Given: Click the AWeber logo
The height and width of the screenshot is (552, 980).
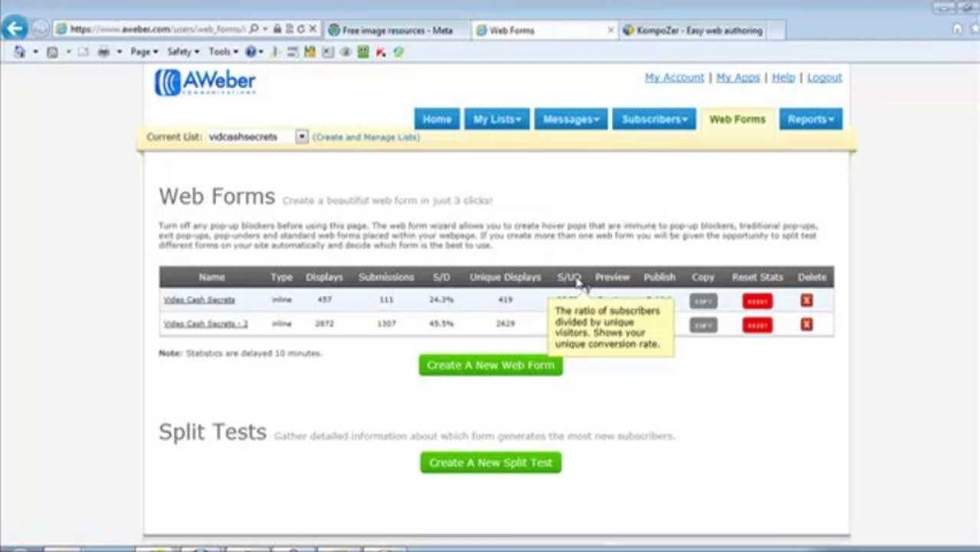Looking at the screenshot, I should [205, 82].
